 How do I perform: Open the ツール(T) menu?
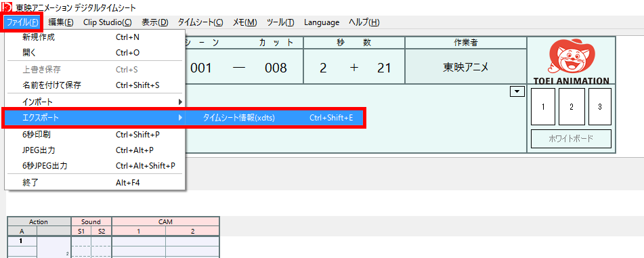pos(280,22)
